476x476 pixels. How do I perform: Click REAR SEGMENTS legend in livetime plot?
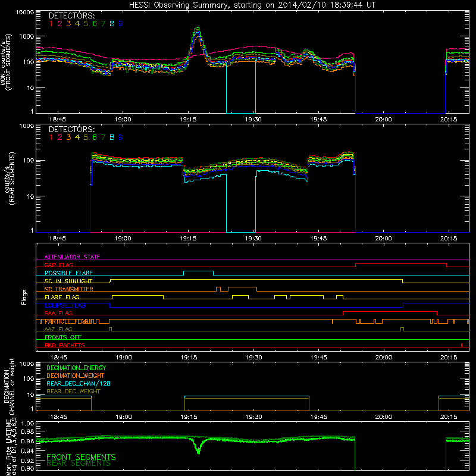click(x=79, y=464)
